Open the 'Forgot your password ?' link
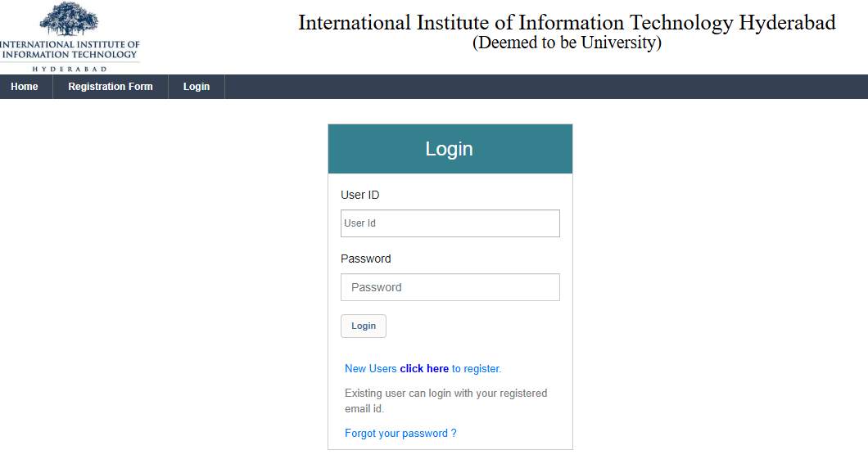This screenshot has width=868, height=459. tap(400, 434)
